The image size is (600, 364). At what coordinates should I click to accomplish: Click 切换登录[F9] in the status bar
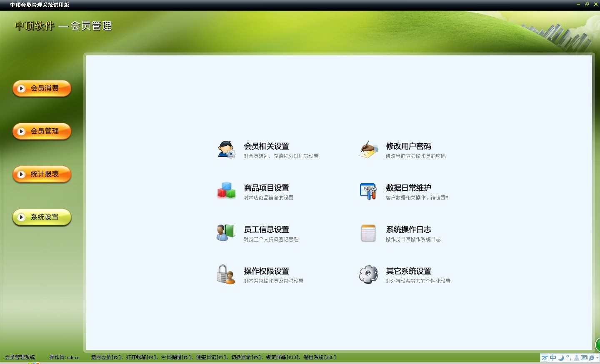[x=246, y=357]
